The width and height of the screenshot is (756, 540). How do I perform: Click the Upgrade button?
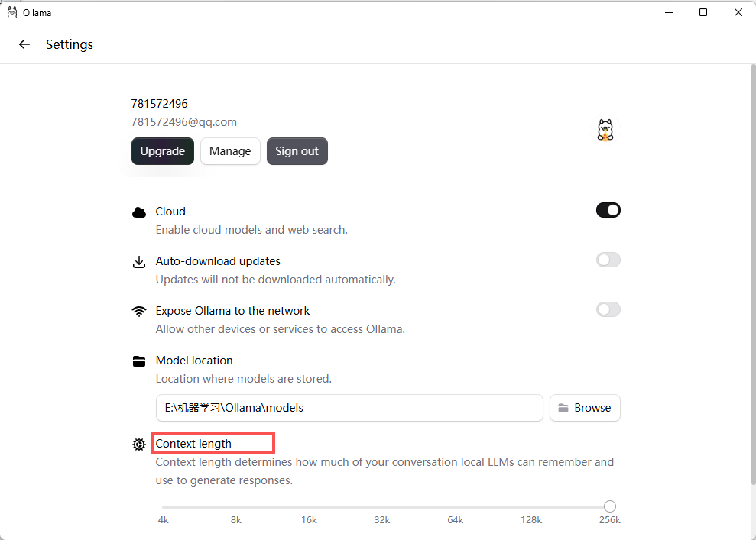pos(163,151)
